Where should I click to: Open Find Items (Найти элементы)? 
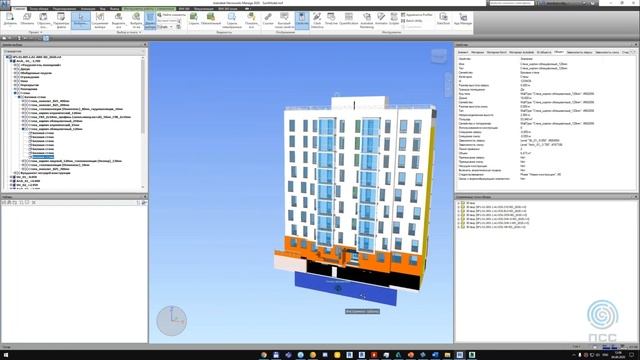point(171,15)
